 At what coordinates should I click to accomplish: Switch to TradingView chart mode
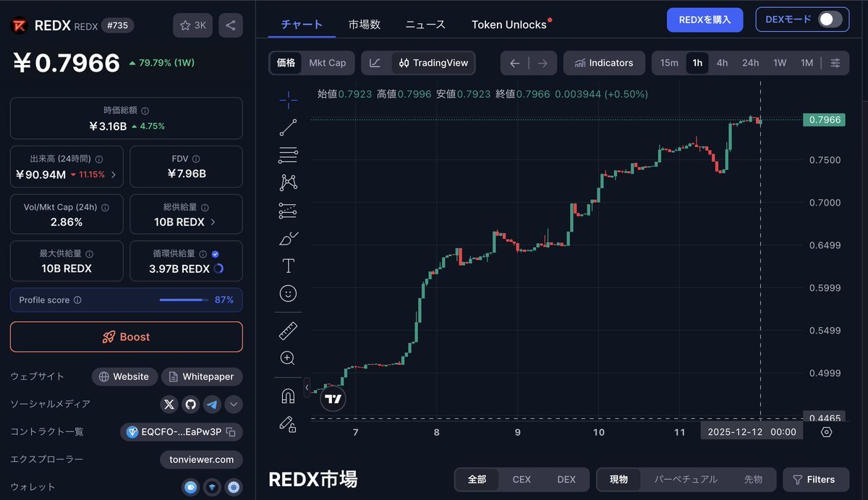[x=433, y=63]
